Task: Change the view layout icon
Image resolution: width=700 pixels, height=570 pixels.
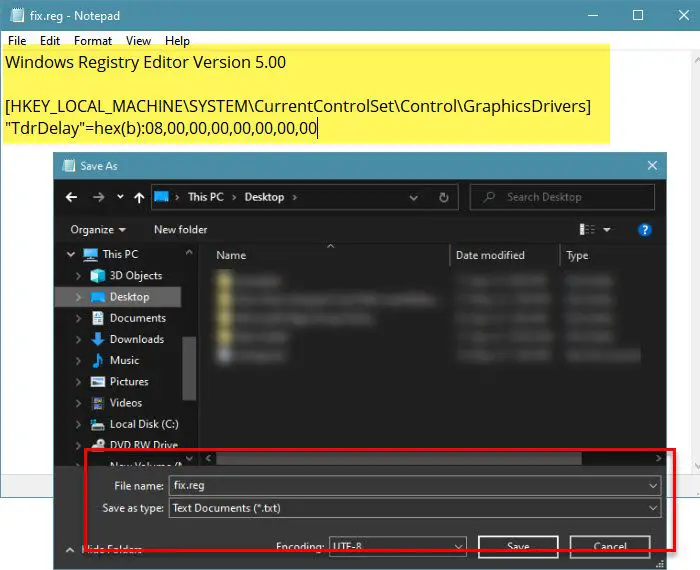Action: [587, 229]
